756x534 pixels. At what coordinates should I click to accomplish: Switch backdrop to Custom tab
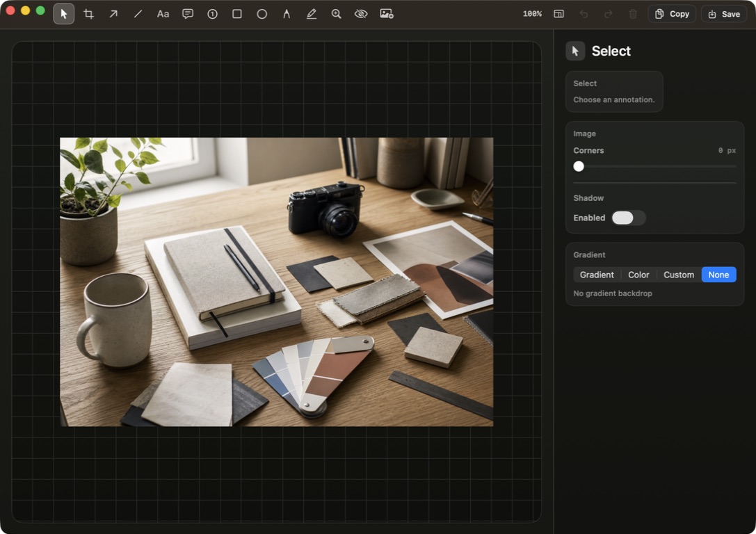click(x=679, y=275)
